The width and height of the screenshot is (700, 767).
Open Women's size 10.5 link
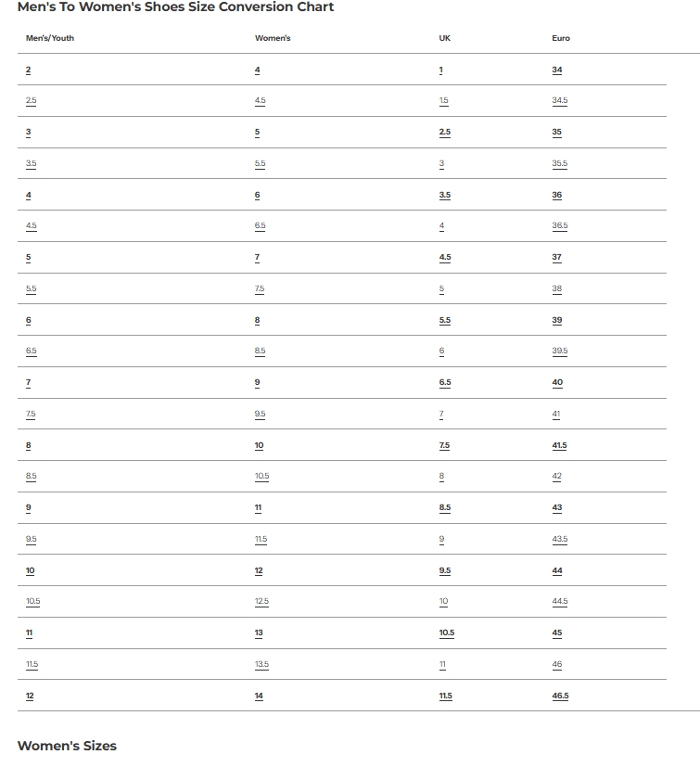(x=261, y=477)
